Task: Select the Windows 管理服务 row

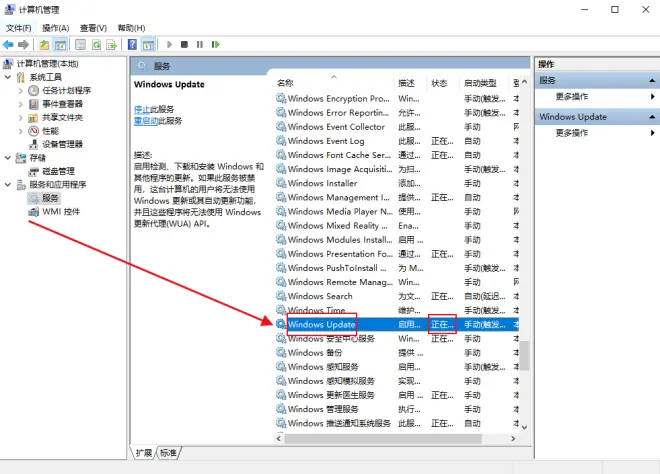Action: click(x=397, y=409)
